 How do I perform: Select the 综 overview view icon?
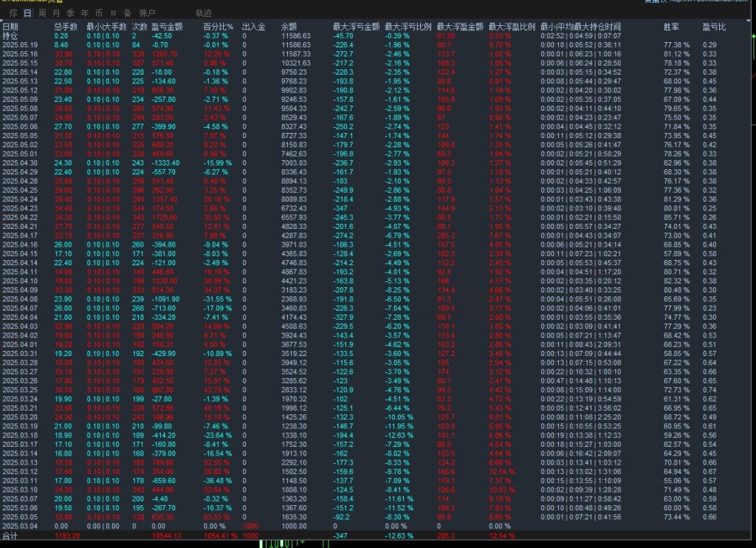point(12,13)
